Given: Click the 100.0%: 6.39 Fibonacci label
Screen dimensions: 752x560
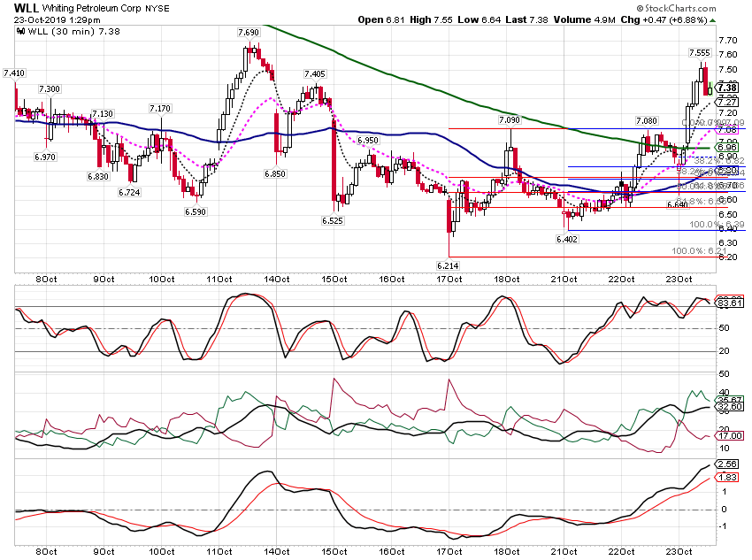Looking at the screenshot, I should pyautogui.click(x=717, y=225).
